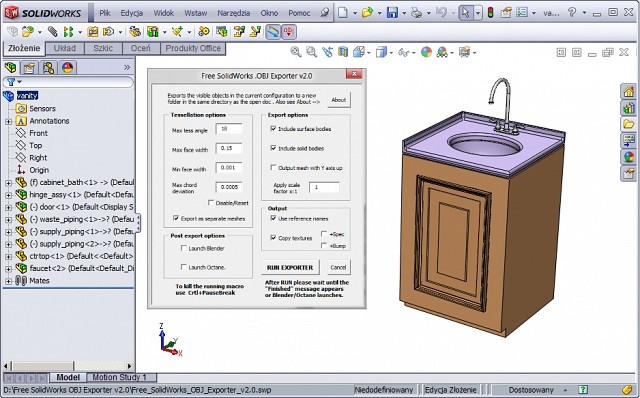
Task: Switch to the Oceń tab
Action: (x=140, y=48)
